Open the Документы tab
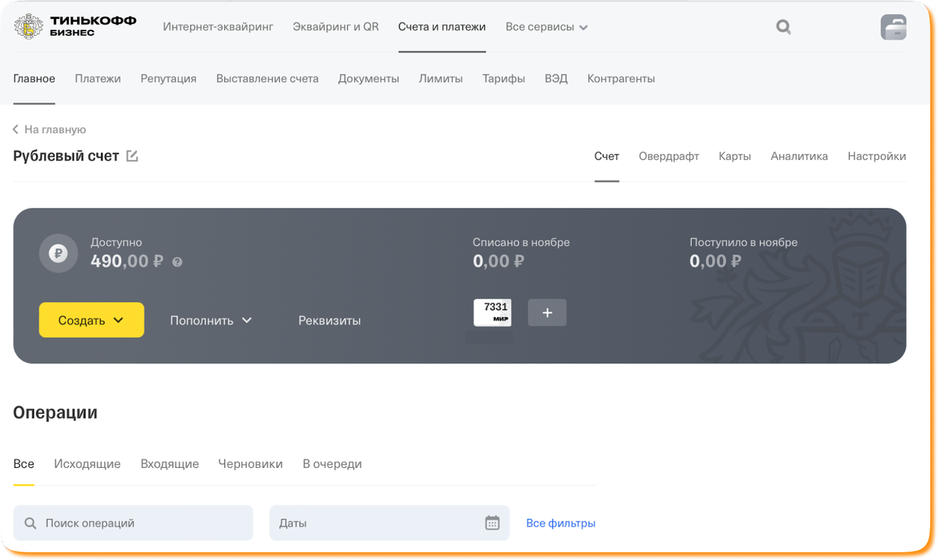The width and height of the screenshot is (938, 560). pyautogui.click(x=369, y=79)
